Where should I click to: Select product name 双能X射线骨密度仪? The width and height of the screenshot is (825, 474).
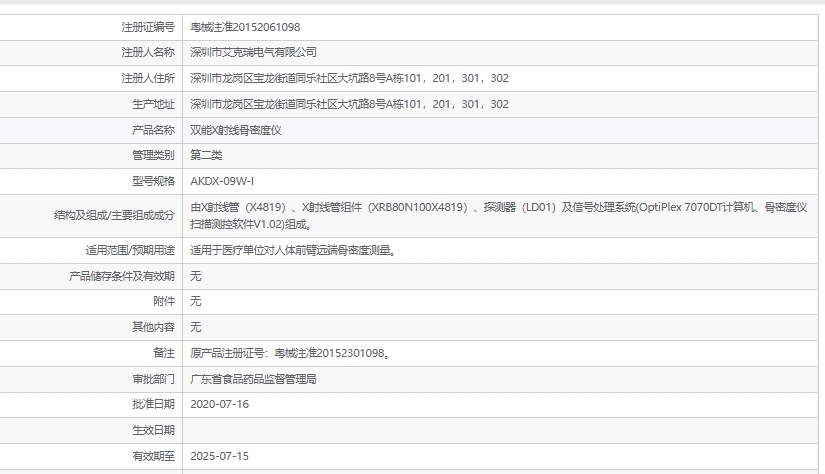236,130
